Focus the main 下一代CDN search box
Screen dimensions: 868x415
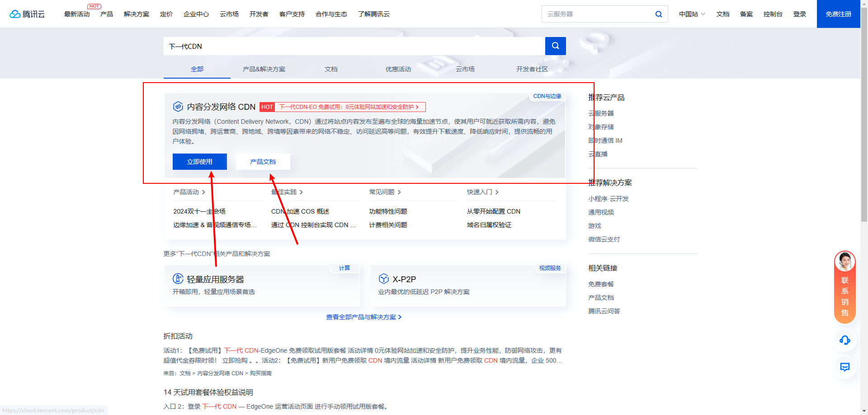[354, 46]
